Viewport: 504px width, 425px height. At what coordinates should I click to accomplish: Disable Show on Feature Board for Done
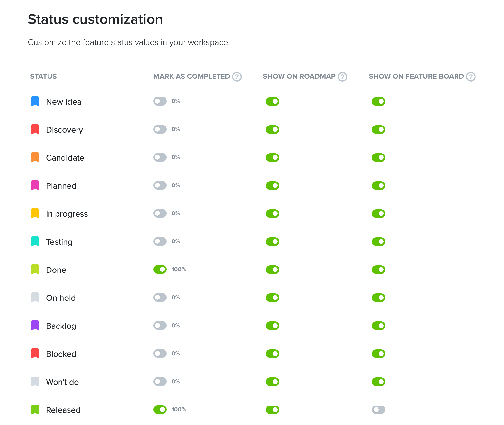pos(378,270)
